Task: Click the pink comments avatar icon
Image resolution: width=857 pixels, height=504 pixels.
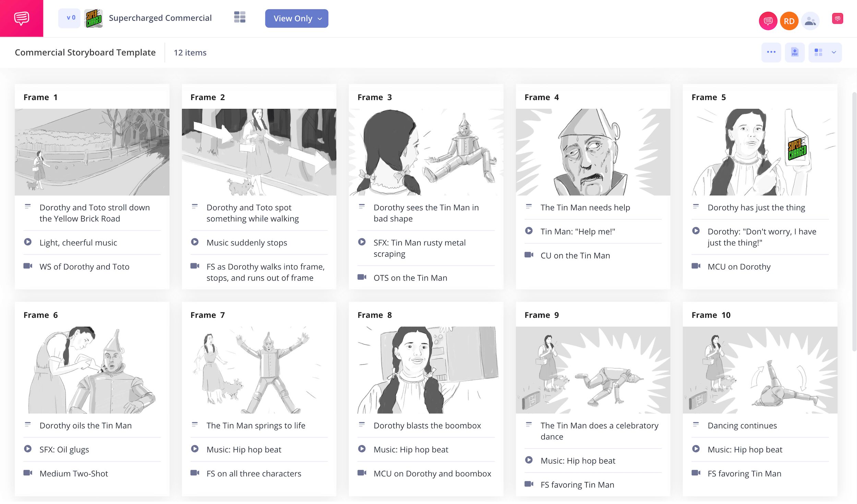Action: tap(768, 21)
